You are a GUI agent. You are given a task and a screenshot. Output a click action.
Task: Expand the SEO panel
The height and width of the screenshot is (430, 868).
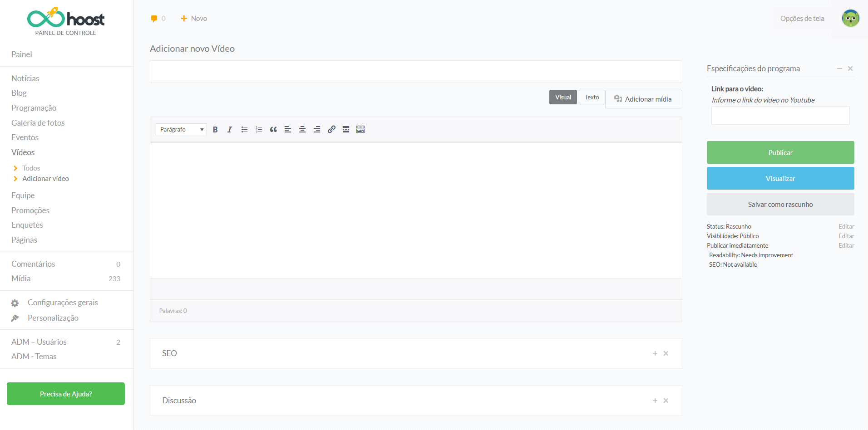(655, 353)
